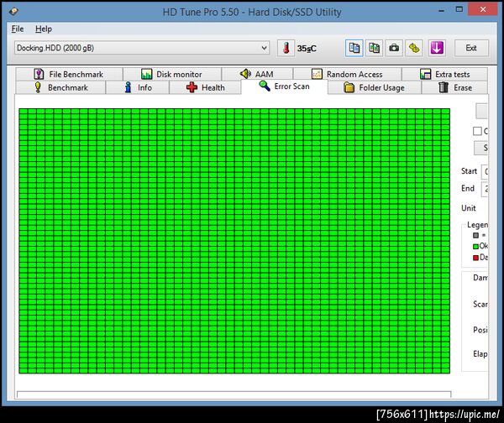Viewport: 504px width, 423px height.
Task: Minimize the HD Tune Pro window
Action: pyautogui.click(x=441, y=10)
